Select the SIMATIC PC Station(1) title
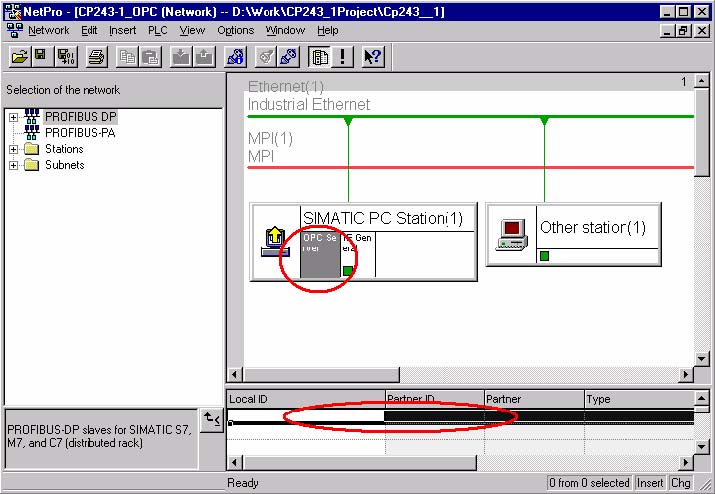 point(383,218)
